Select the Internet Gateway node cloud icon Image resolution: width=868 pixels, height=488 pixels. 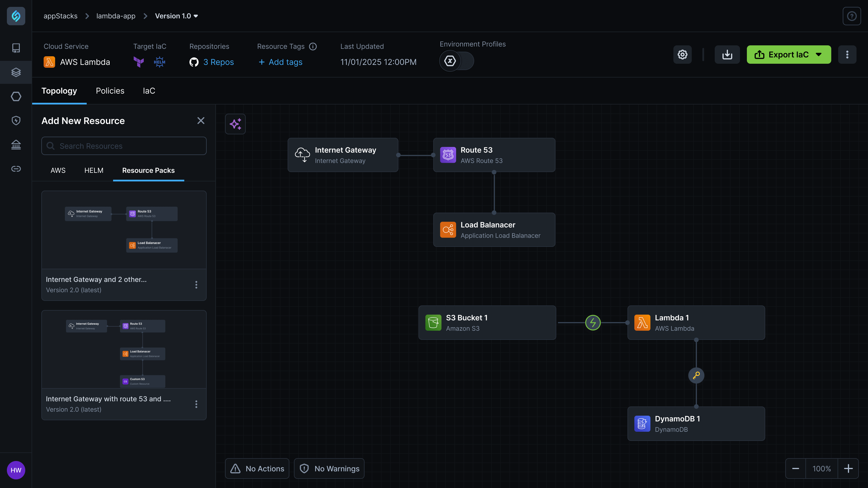pyautogui.click(x=302, y=155)
